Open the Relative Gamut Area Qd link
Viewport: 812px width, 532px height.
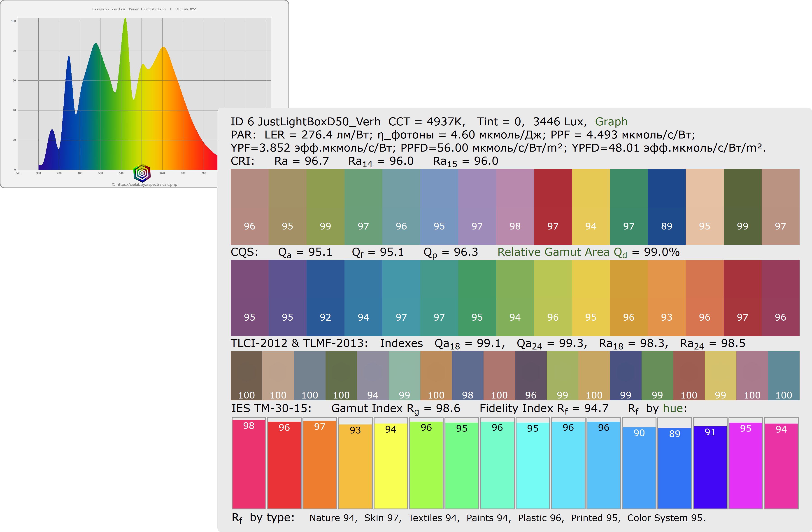click(562, 252)
